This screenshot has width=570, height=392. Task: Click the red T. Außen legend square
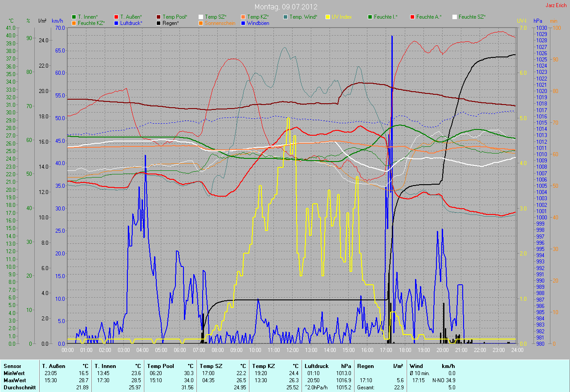[116, 17]
